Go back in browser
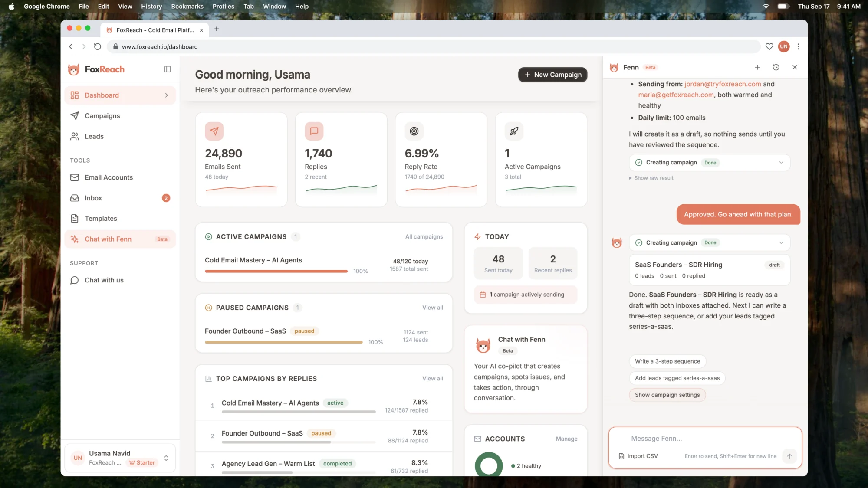Image resolution: width=868 pixels, height=488 pixels. 71,47
